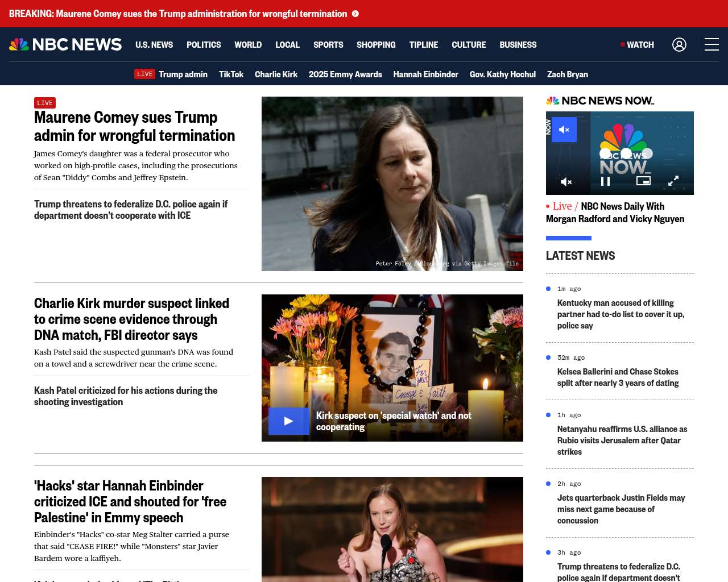The image size is (728, 582).
Task: Open the Shopping section
Action: [x=376, y=44]
